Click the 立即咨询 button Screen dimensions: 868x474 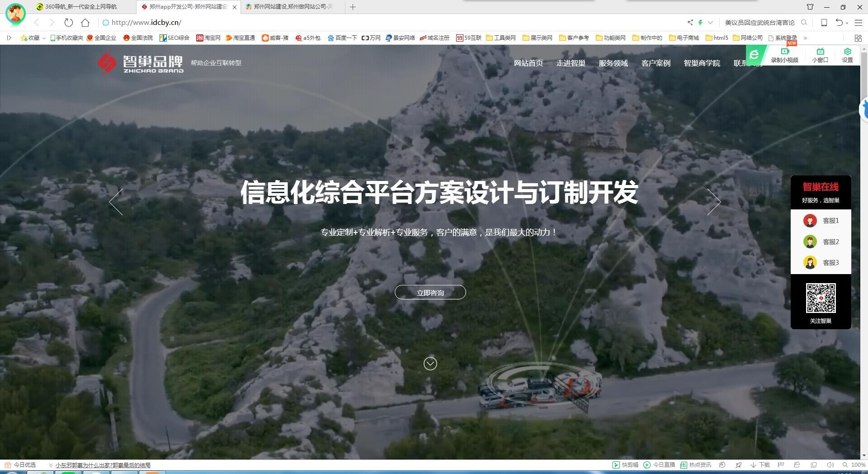tap(430, 292)
